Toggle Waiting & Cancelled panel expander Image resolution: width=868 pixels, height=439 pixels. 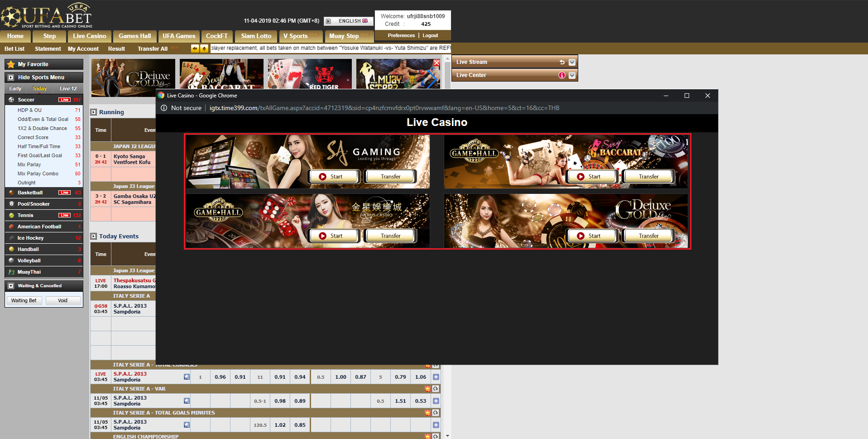click(x=11, y=286)
